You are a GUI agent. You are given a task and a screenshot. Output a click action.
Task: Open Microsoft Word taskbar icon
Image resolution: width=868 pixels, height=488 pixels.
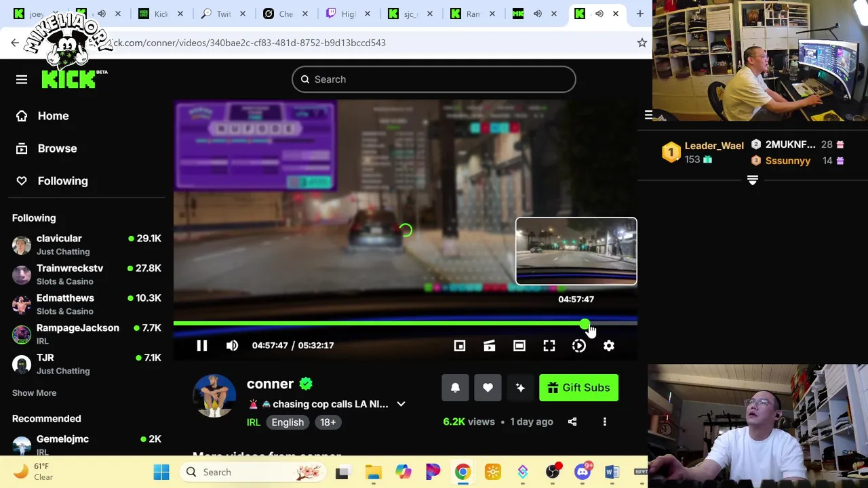tap(612, 472)
